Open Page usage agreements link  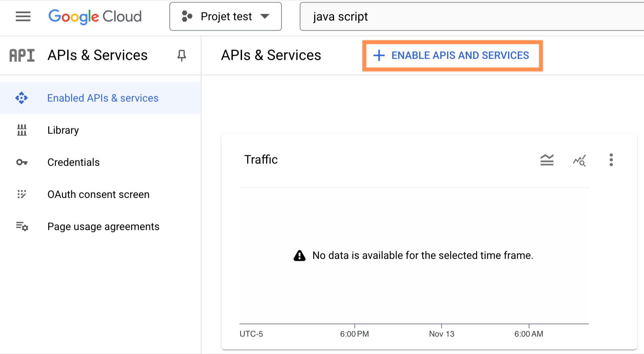(x=103, y=227)
